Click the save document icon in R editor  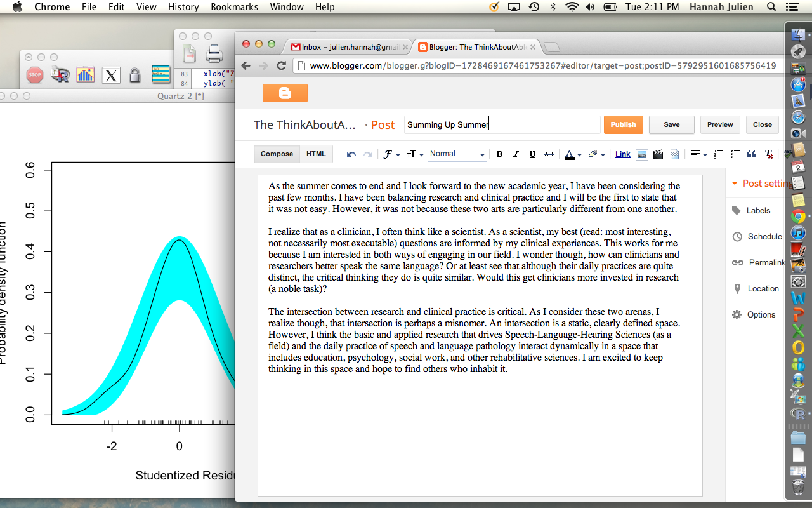[189, 54]
